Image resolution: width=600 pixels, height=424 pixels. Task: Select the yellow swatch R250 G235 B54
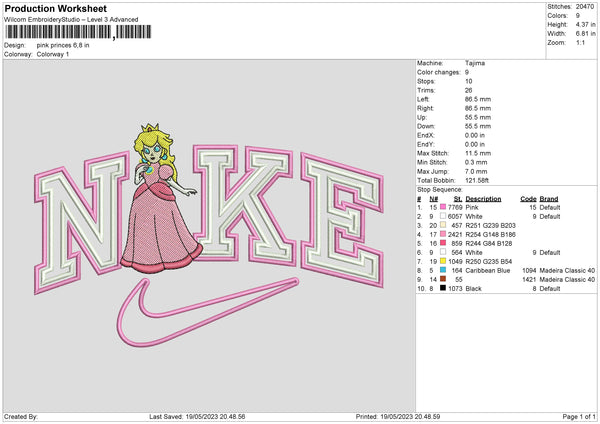tap(443, 261)
